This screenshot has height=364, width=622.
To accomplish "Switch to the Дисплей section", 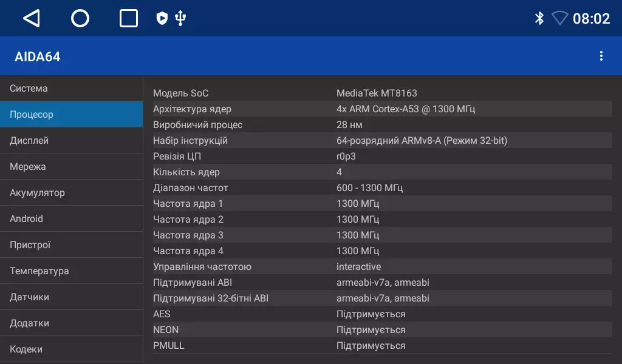I will pos(71,141).
